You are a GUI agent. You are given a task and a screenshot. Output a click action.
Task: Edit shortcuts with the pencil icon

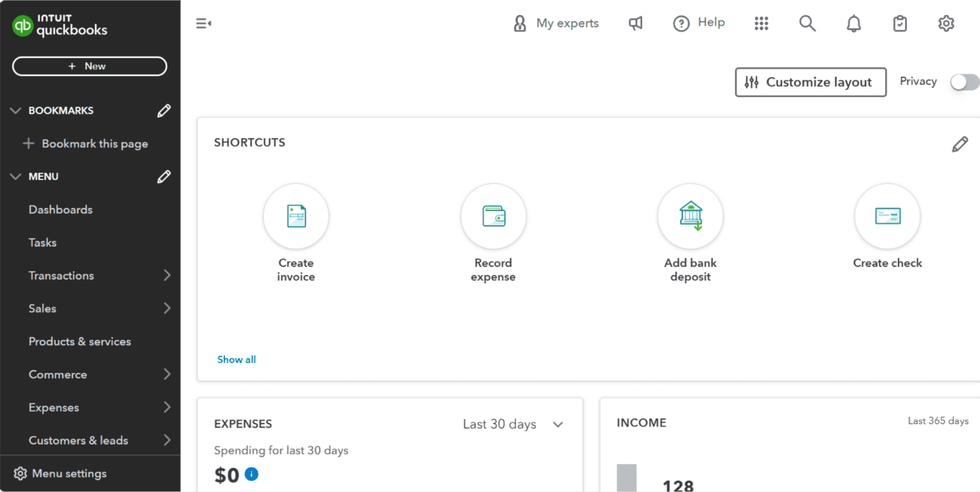coord(960,144)
